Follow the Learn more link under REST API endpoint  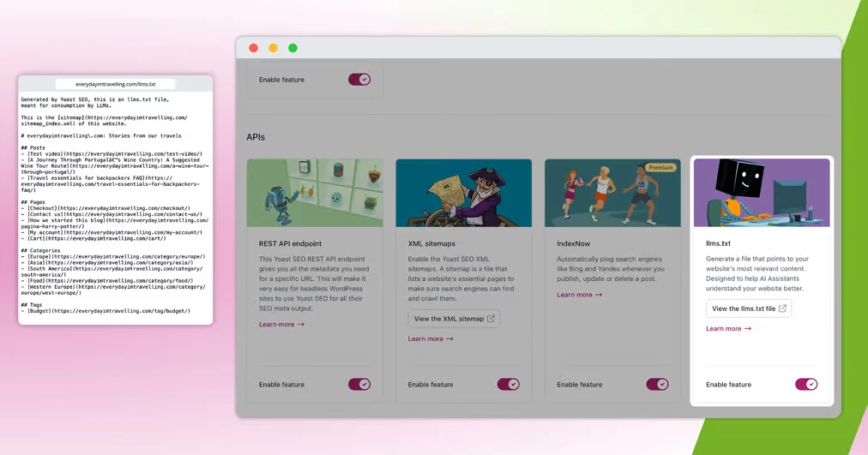point(282,324)
